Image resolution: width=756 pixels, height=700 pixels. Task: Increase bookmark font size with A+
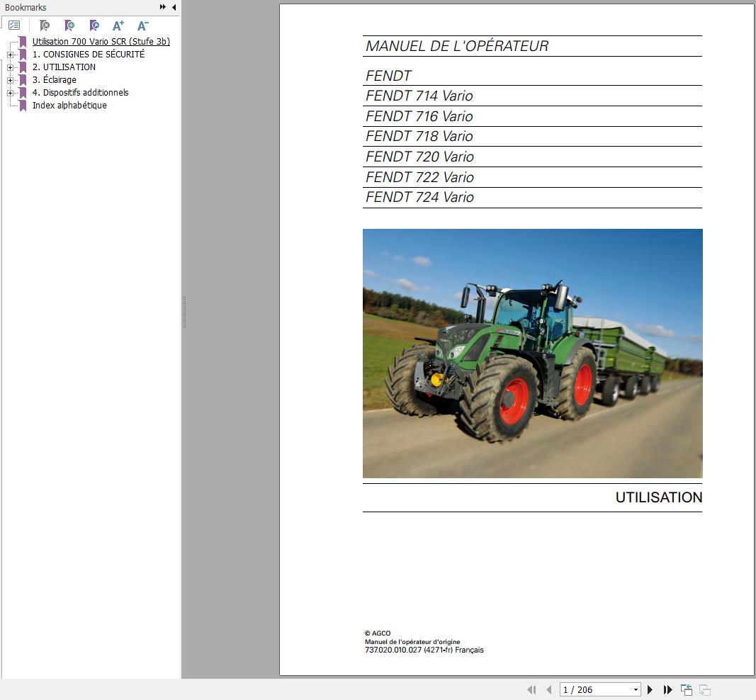click(x=118, y=25)
